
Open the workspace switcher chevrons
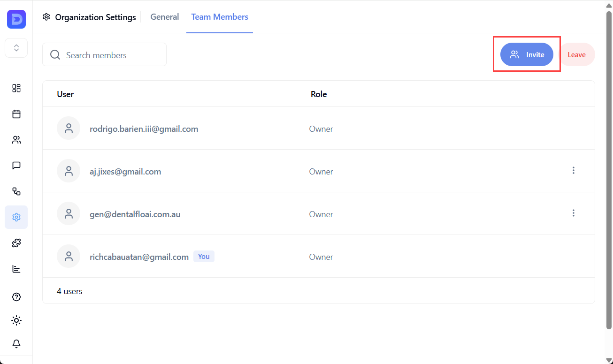click(x=16, y=47)
